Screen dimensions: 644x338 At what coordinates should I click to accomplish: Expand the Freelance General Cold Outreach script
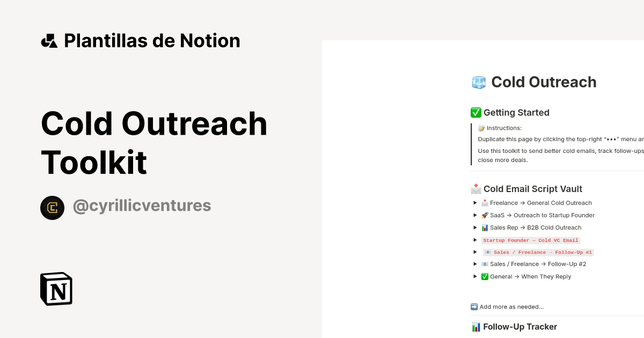(x=475, y=203)
